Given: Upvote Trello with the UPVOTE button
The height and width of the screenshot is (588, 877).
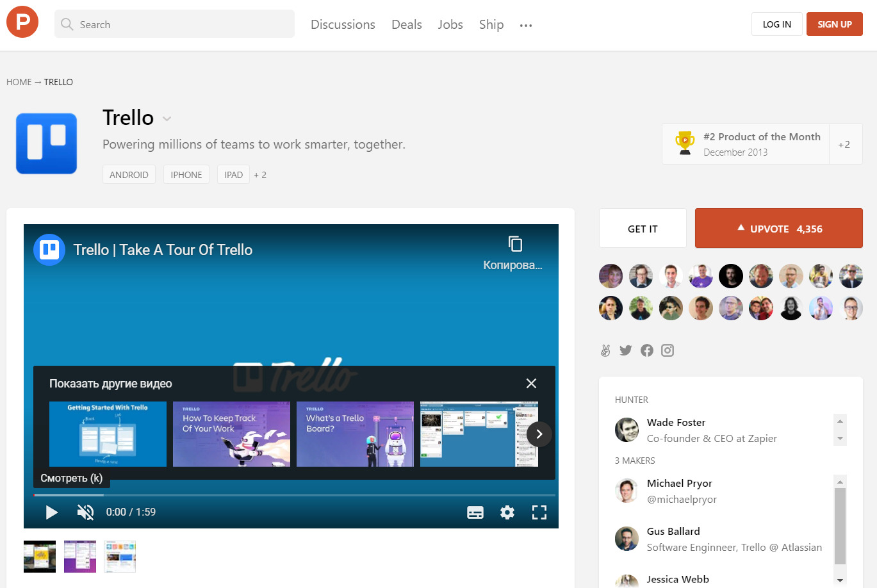Looking at the screenshot, I should pos(779,228).
